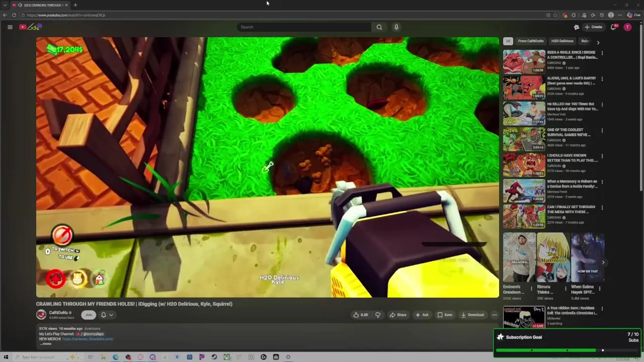Select the All filter chip
Screen dimensions: 644x362
[x=508, y=41]
